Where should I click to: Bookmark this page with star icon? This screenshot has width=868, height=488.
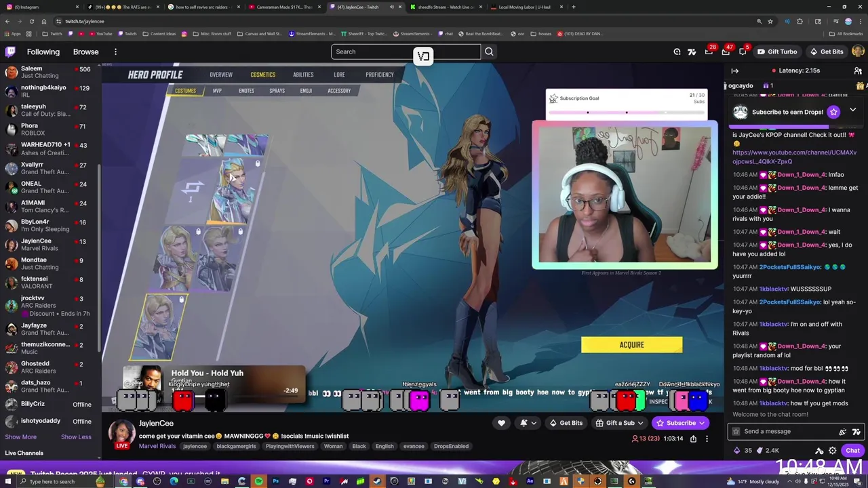[x=770, y=21]
